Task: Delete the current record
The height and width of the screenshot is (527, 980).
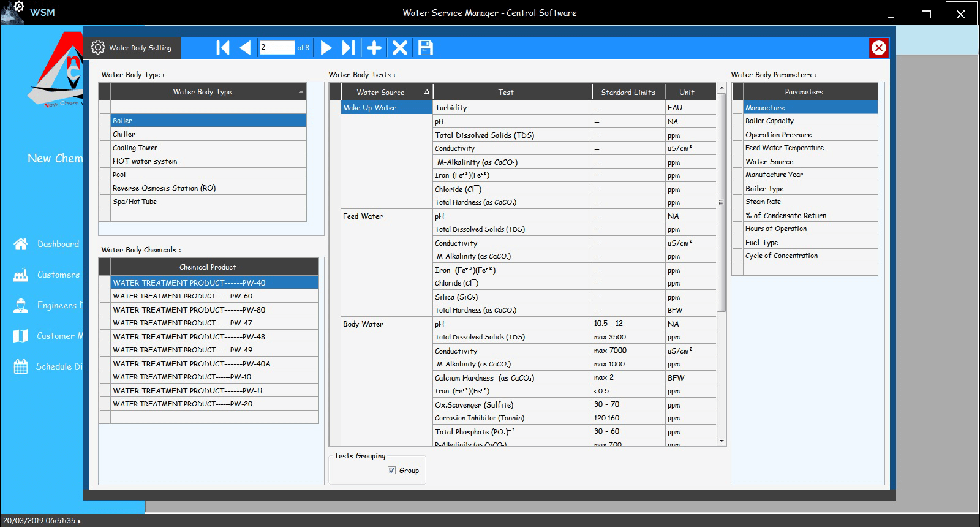Action: click(x=400, y=48)
